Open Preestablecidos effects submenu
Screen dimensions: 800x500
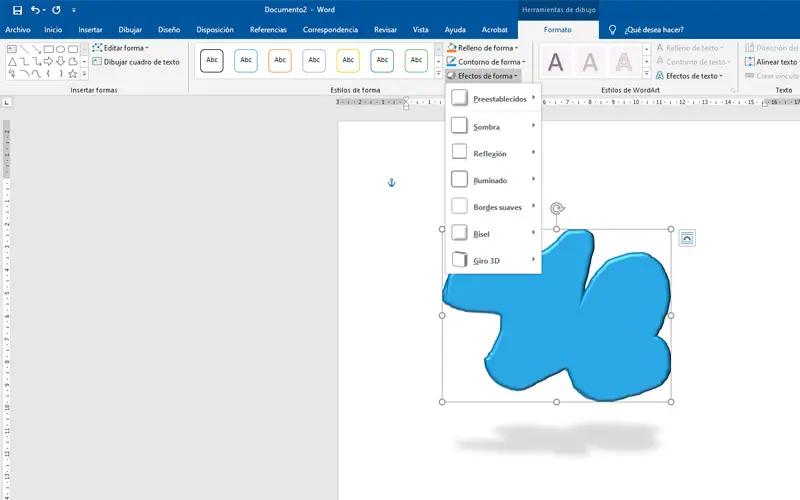[493, 98]
